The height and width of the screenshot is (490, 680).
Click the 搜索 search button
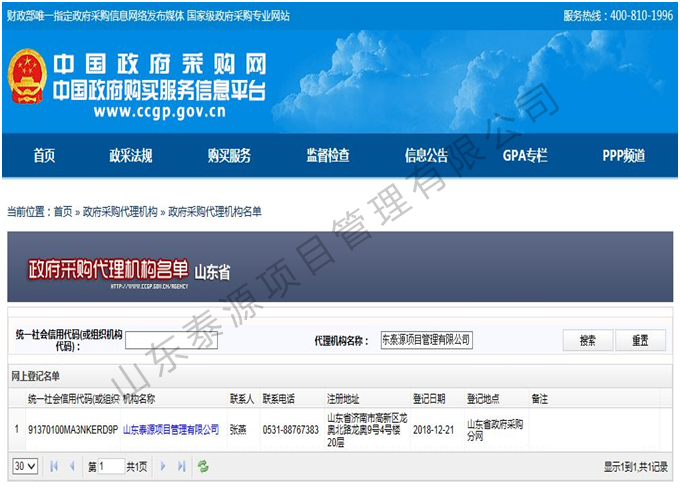[x=588, y=340]
